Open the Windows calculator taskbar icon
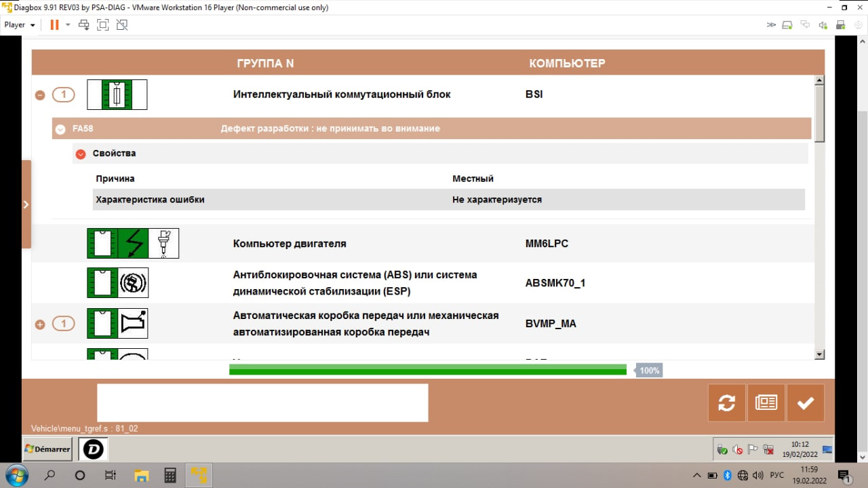The width and height of the screenshot is (868, 488). point(170,475)
